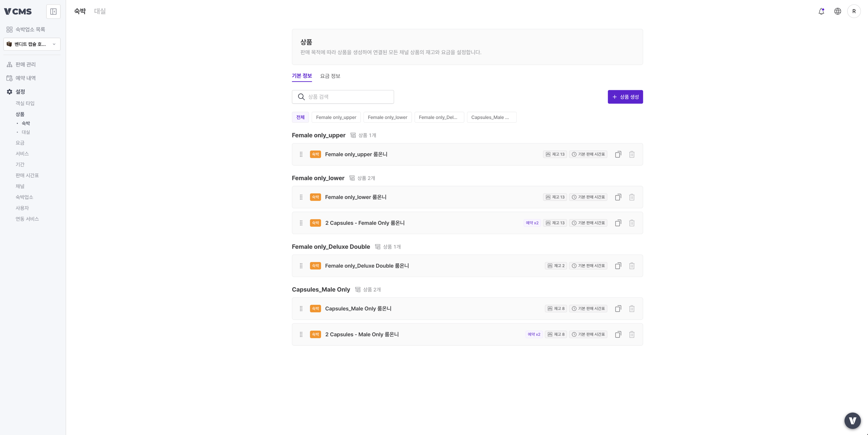The width and height of the screenshot is (868, 435).
Task: Open the user profile avatar R
Action: pos(854,11)
